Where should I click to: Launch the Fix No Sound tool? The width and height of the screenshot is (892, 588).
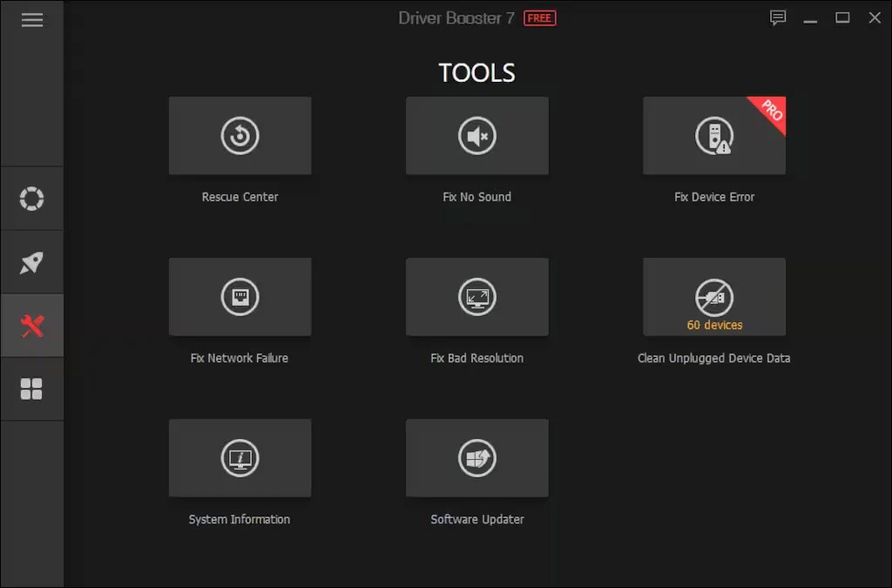[477, 135]
